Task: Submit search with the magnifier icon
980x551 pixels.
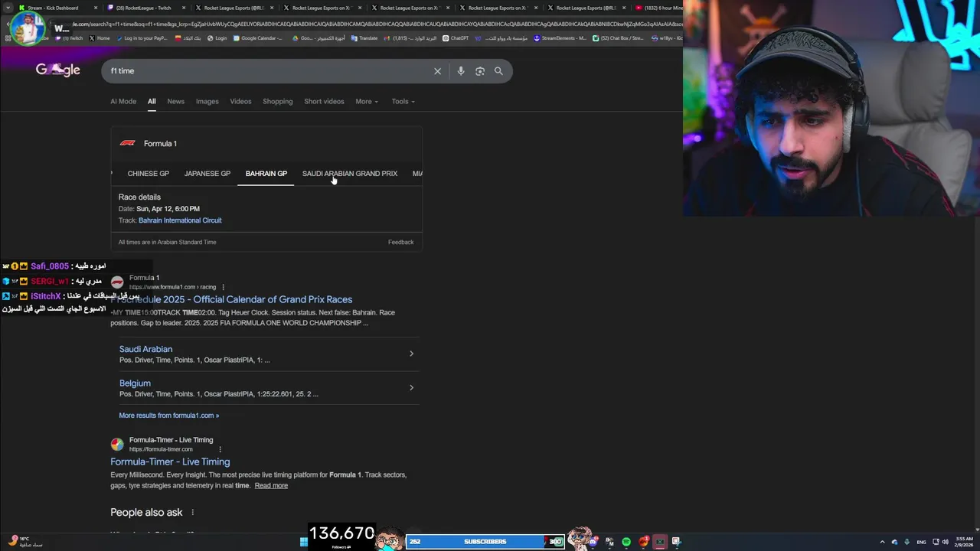Action: 498,71
